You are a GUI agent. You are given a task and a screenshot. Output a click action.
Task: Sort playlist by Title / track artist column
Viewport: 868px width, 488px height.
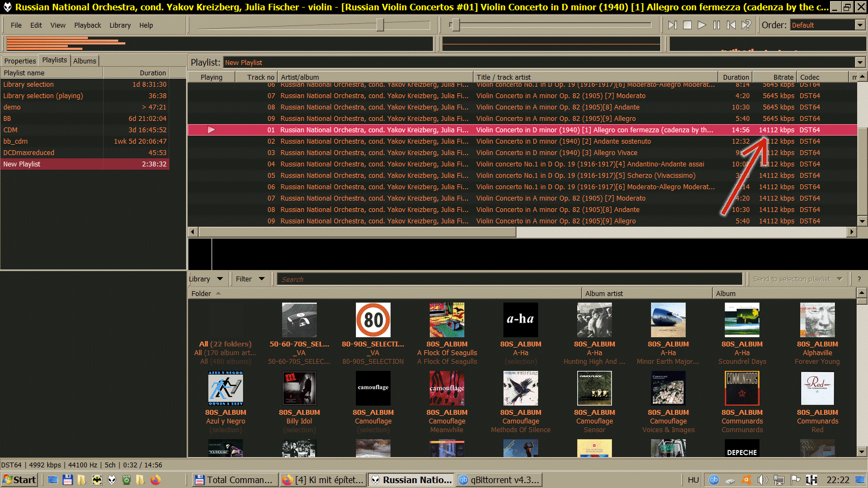click(x=596, y=77)
